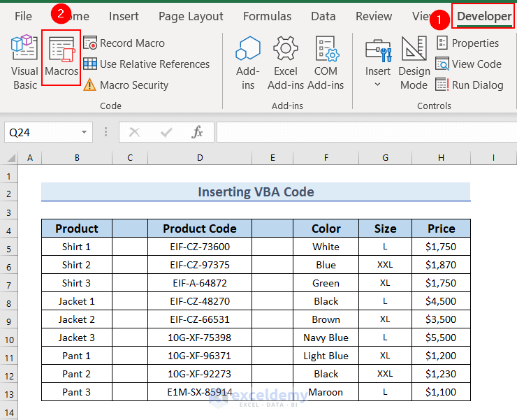Click into the formula bar
517x420 pixels.
[367, 132]
